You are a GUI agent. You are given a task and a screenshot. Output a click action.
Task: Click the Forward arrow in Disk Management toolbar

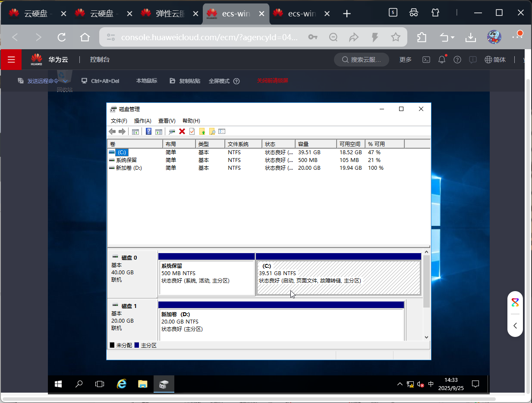click(x=122, y=131)
